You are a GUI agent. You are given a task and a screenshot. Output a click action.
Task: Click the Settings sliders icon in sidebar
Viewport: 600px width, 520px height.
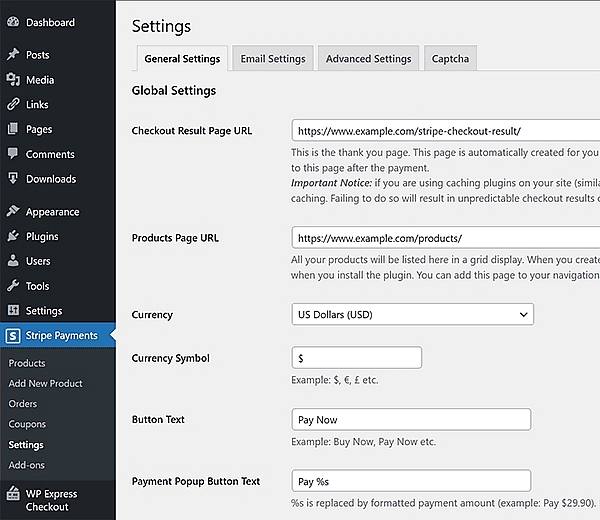coord(13,310)
